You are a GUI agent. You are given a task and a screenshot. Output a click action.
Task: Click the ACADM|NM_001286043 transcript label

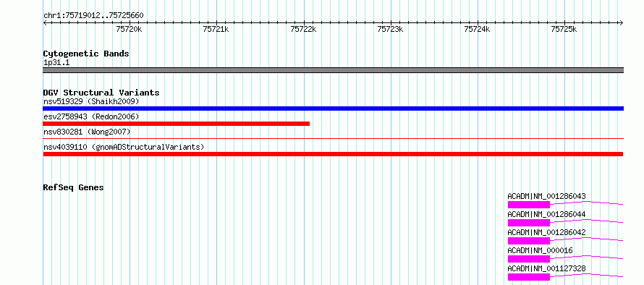(546, 196)
